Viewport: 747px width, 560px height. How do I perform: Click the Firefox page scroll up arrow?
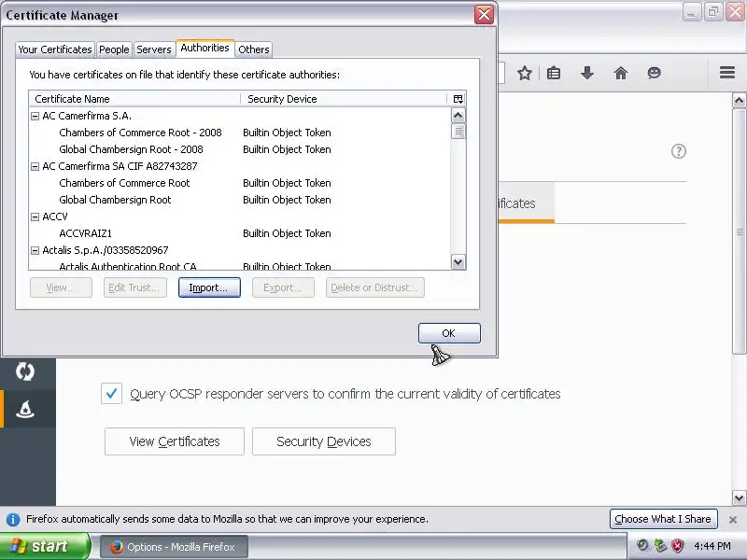pos(739,101)
